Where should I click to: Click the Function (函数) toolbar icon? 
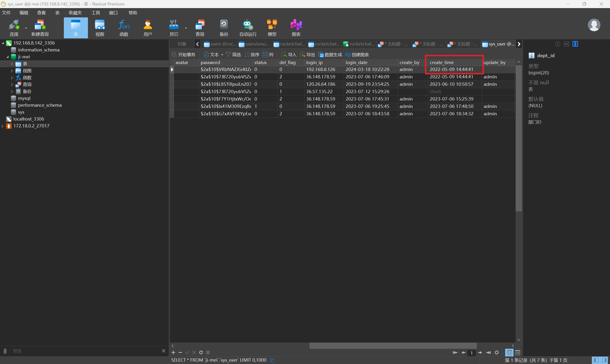tap(124, 28)
